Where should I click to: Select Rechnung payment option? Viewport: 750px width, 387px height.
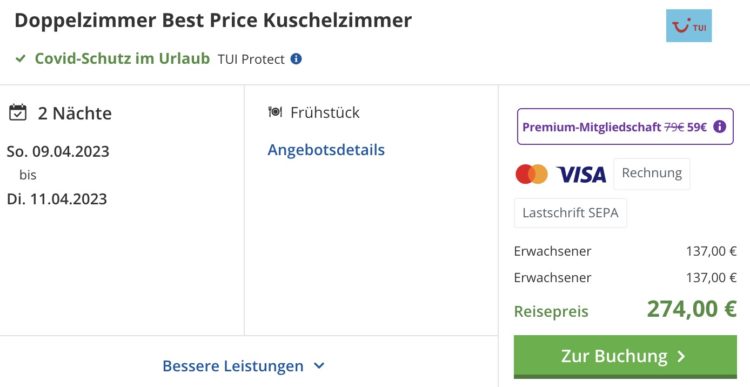pyautogui.click(x=651, y=174)
